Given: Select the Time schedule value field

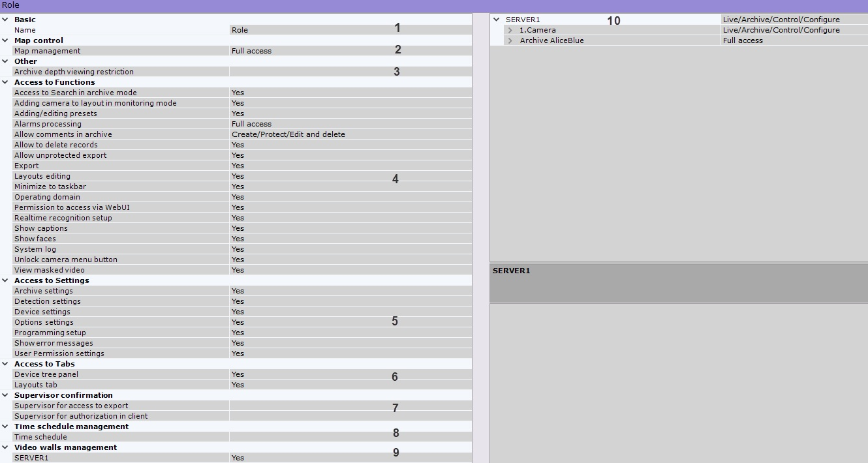Looking at the screenshot, I should [350, 437].
